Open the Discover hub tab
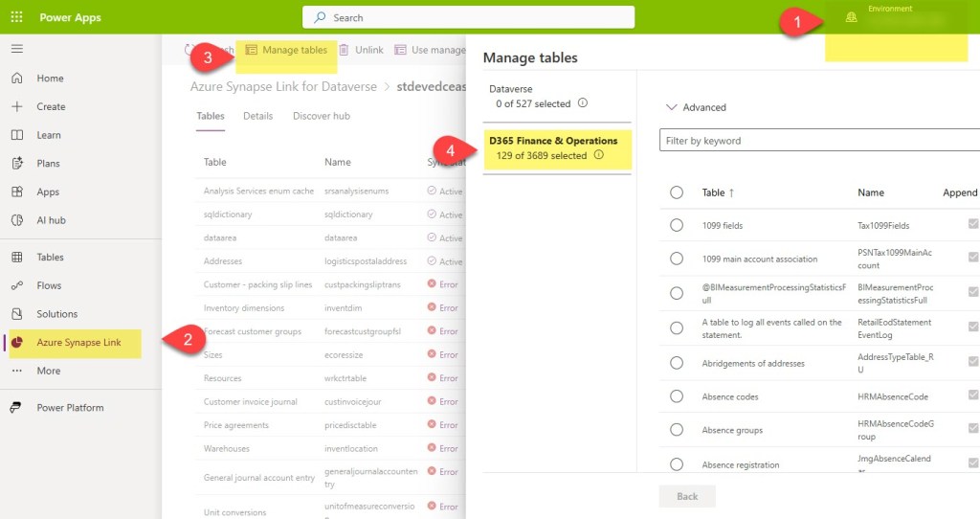This screenshot has width=980, height=519. pos(321,116)
